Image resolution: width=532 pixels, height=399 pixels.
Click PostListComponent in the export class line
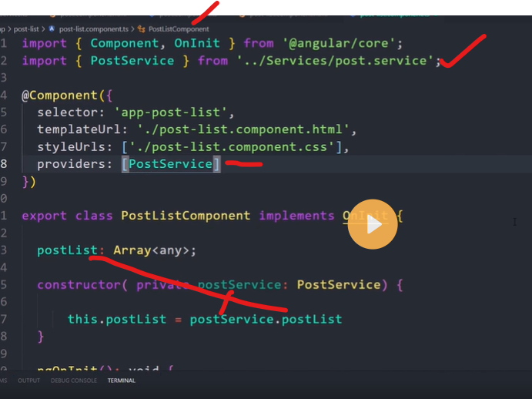[186, 216]
